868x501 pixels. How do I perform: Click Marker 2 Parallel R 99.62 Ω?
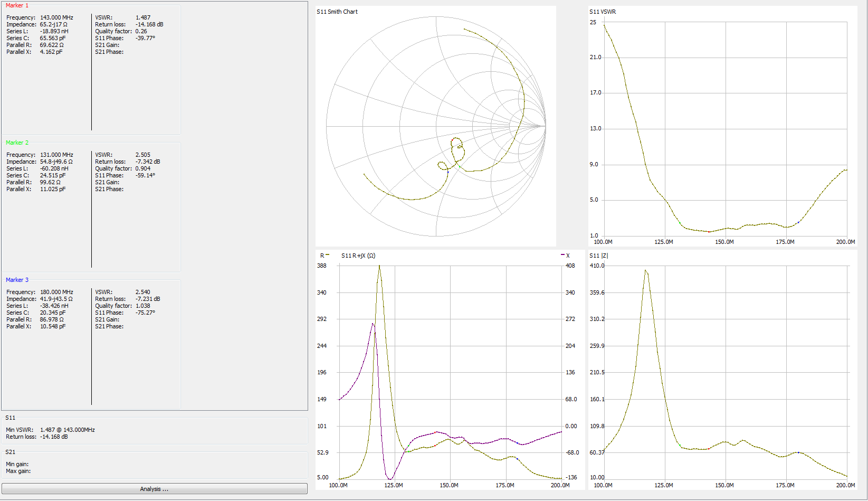coord(50,182)
